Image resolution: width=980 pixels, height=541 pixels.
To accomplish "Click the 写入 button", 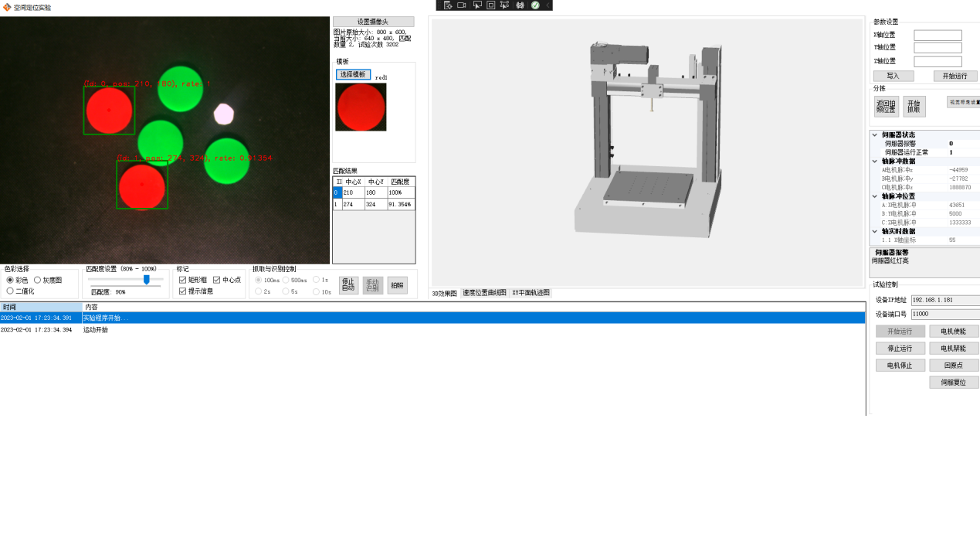I will pyautogui.click(x=894, y=77).
